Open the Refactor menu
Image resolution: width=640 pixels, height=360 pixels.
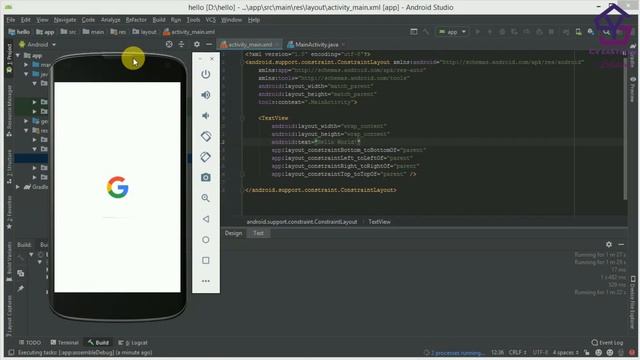136,20
